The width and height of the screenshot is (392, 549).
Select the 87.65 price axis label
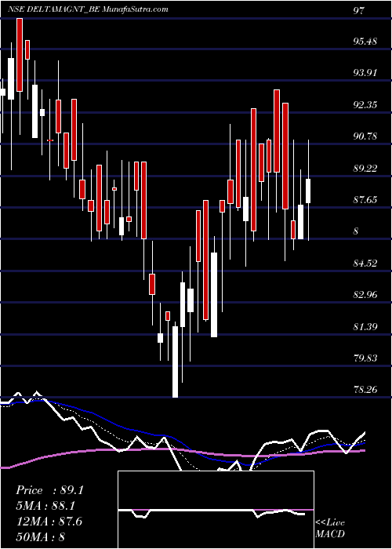(x=365, y=199)
